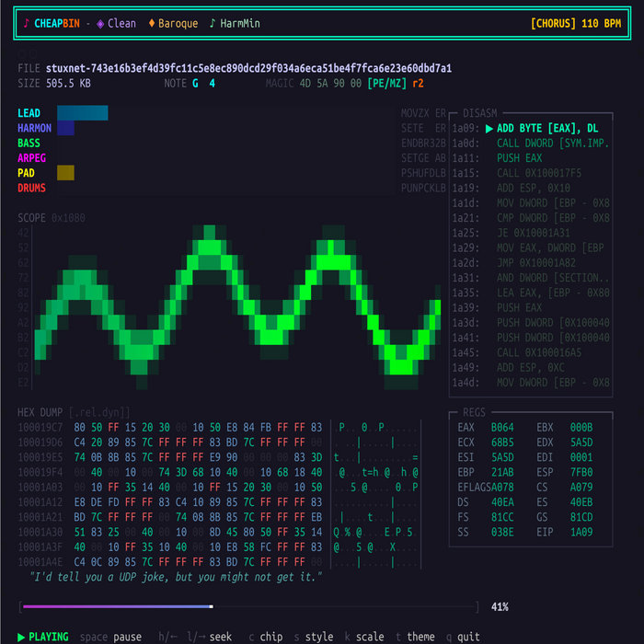Screen dimensions: 644x644
Task: Click the green arrow at disasm 1a09
Action: (x=489, y=129)
